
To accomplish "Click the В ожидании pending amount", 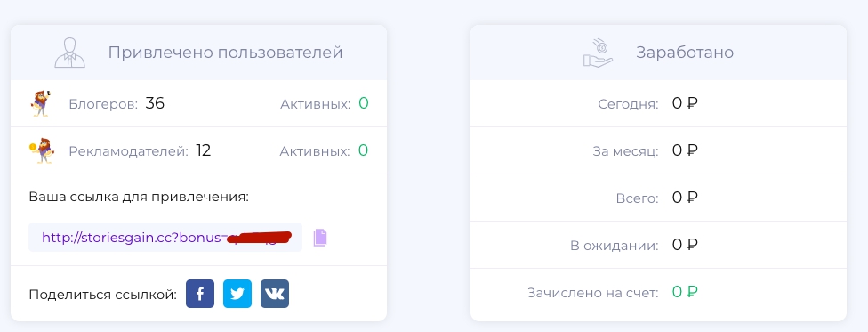I will (685, 245).
